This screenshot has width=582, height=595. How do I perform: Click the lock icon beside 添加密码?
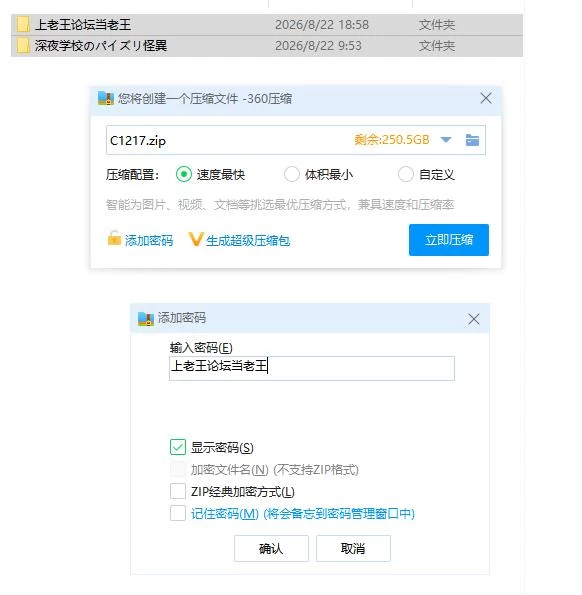click(114, 239)
